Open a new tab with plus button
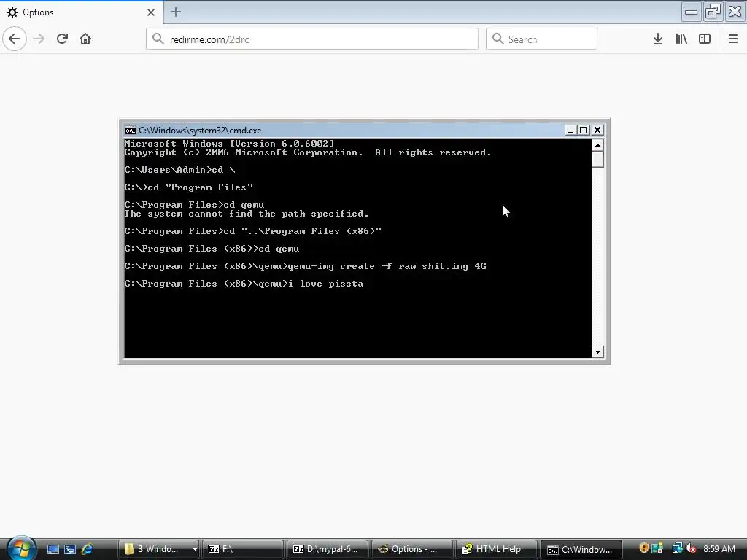Viewport: 747px width, 560px height. [176, 12]
